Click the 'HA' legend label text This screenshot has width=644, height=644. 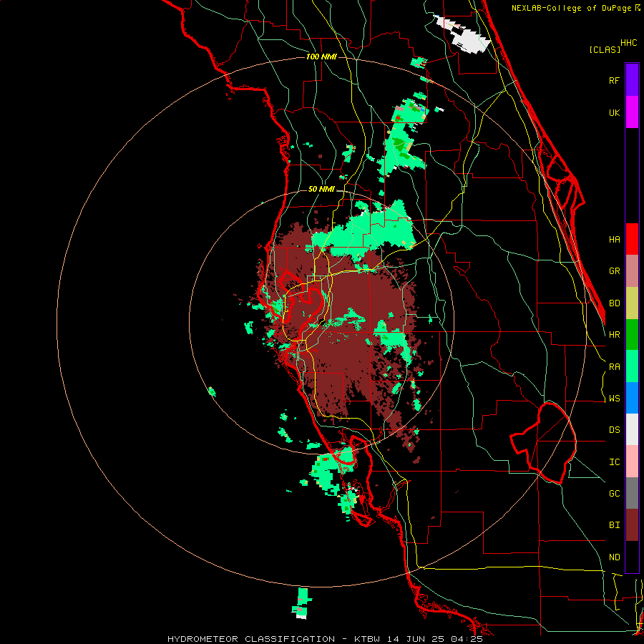(614, 239)
